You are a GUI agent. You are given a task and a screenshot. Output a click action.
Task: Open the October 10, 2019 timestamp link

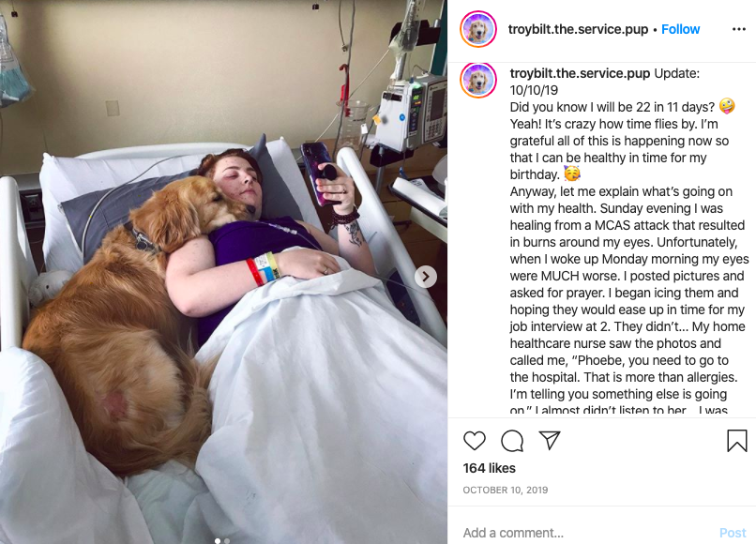506,490
